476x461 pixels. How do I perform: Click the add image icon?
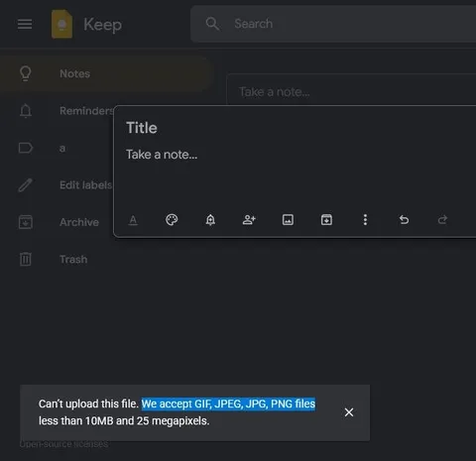click(x=288, y=220)
